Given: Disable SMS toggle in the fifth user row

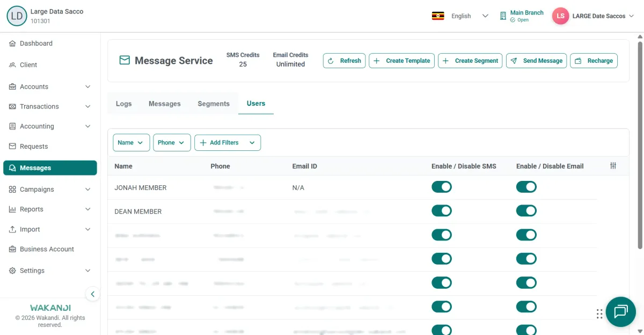Looking at the screenshot, I should click(442, 283).
